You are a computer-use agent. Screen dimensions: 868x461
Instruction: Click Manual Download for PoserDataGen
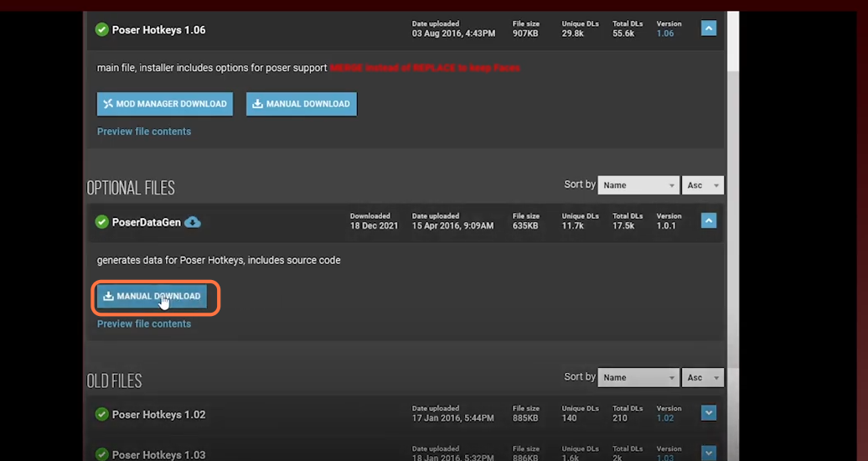pyautogui.click(x=152, y=296)
